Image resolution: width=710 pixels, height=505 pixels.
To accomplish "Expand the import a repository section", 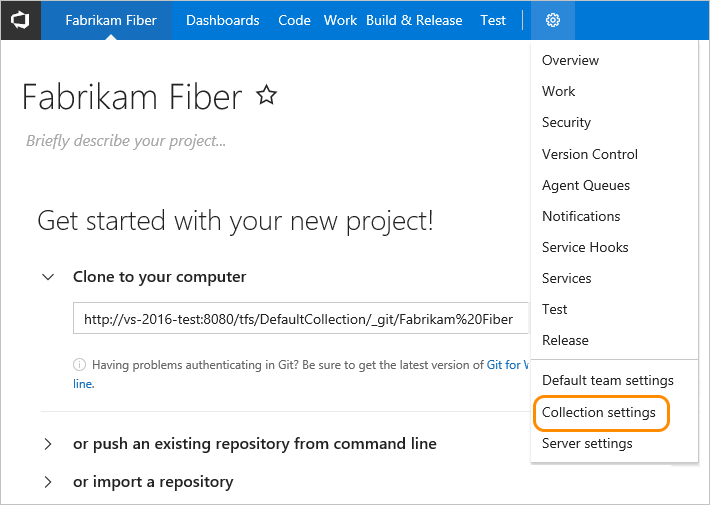I will point(48,482).
